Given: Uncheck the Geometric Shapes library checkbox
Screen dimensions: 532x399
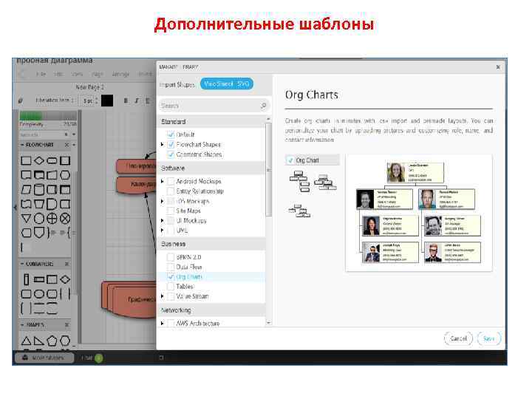Looking at the screenshot, I should click(x=171, y=154).
